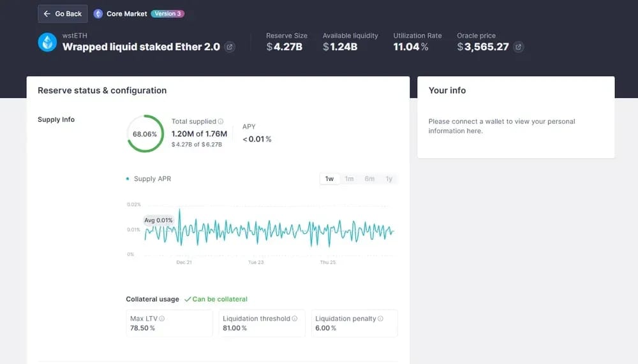Click the 68.06% supply progress ring
This screenshot has height=364, width=638.
click(x=145, y=134)
